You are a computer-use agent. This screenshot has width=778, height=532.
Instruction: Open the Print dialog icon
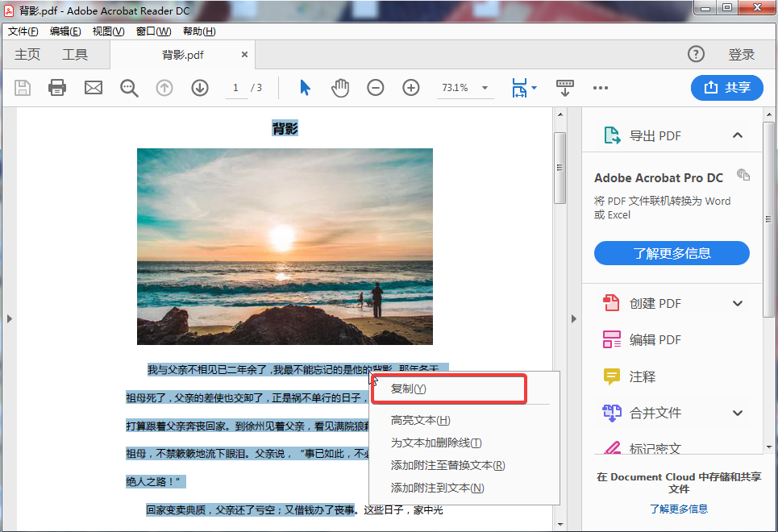point(56,87)
